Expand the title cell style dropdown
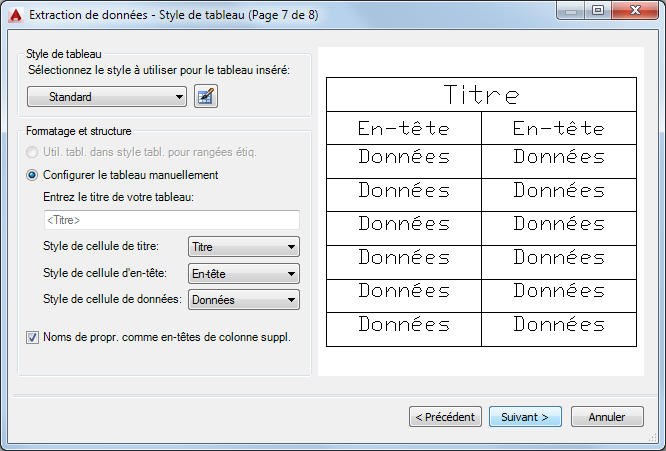Screen dimensions: 666x451 (x=244, y=247)
